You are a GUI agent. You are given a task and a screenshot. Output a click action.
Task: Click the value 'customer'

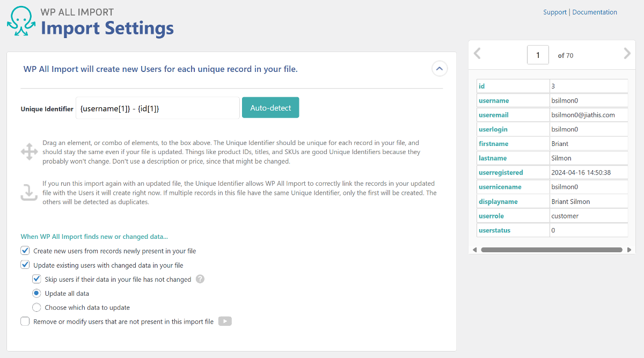(565, 216)
